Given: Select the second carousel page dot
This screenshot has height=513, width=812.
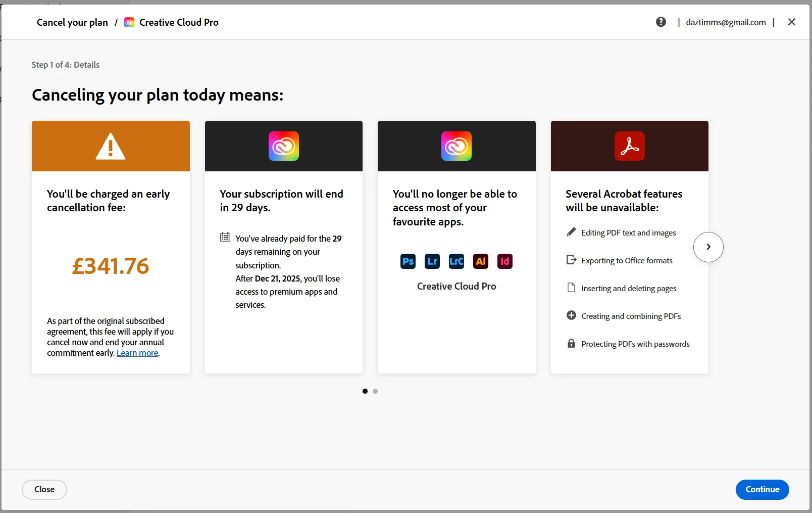Looking at the screenshot, I should pos(375,391).
